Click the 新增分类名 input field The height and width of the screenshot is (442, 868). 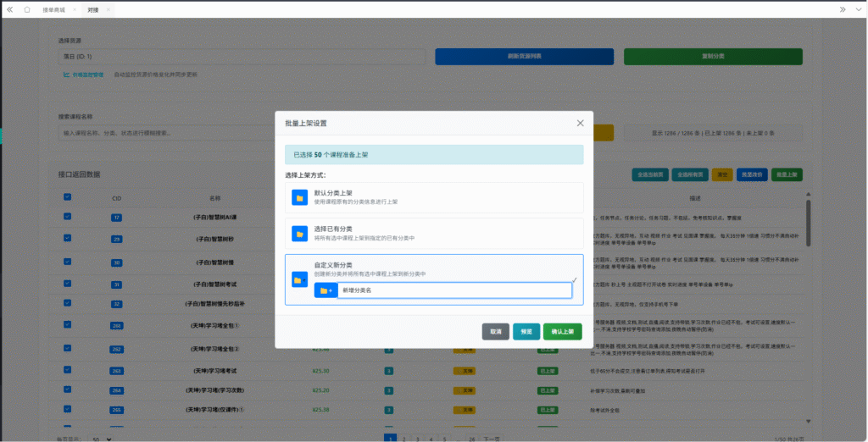click(454, 290)
